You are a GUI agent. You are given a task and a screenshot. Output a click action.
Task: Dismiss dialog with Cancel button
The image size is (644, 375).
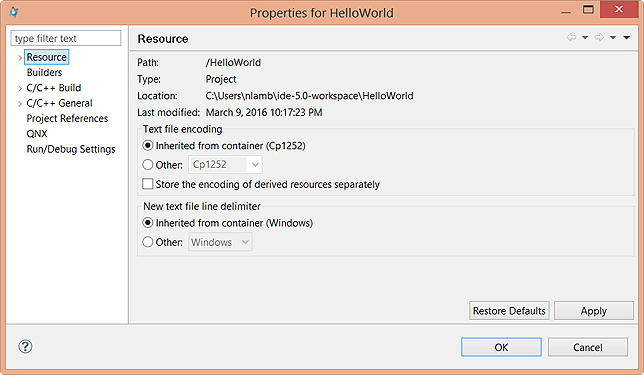[x=588, y=347]
